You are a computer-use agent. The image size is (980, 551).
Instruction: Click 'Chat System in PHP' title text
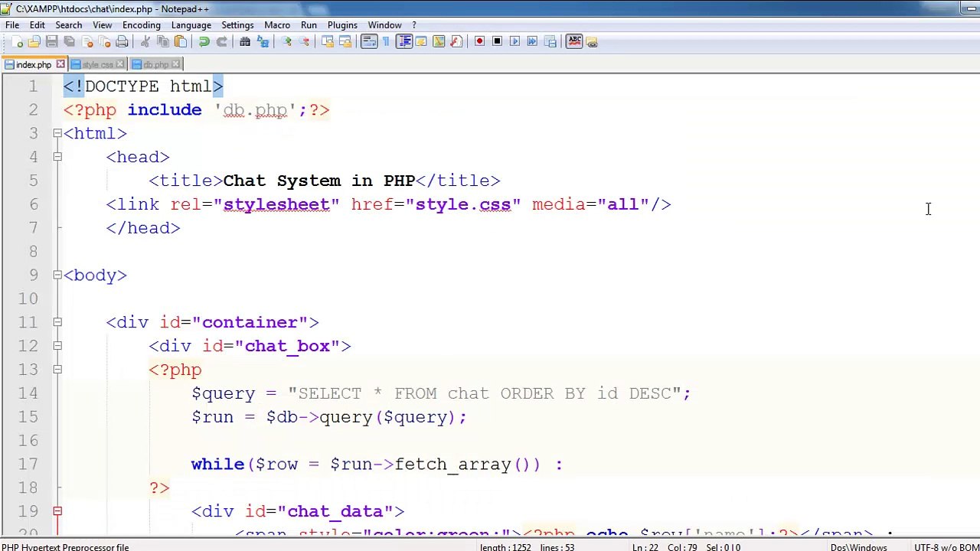319,181
